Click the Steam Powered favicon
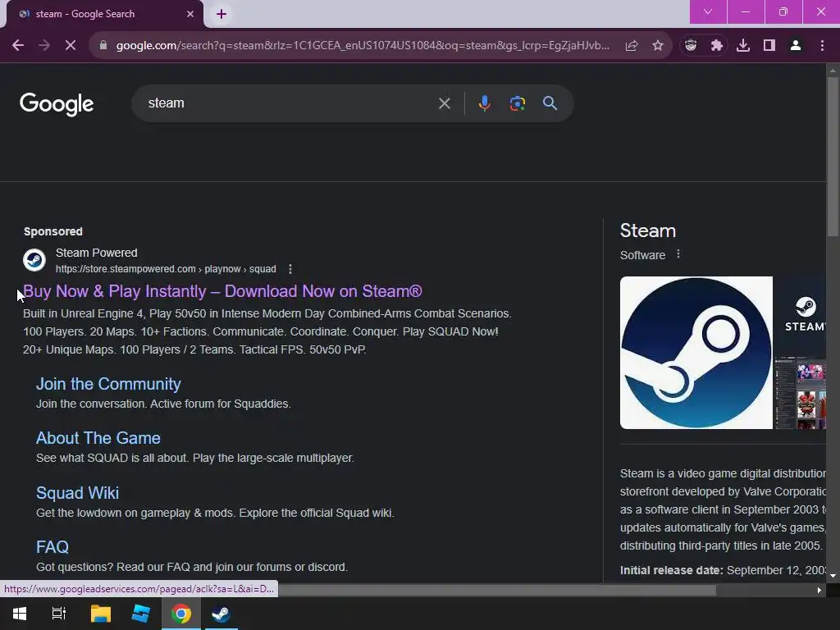 (x=34, y=260)
